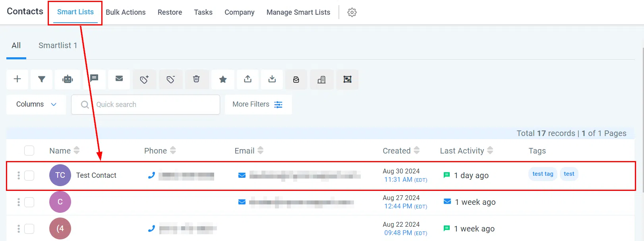Open the Test Contact name link
The height and width of the screenshot is (241, 644).
pyautogui.click(x=96, y=175)
